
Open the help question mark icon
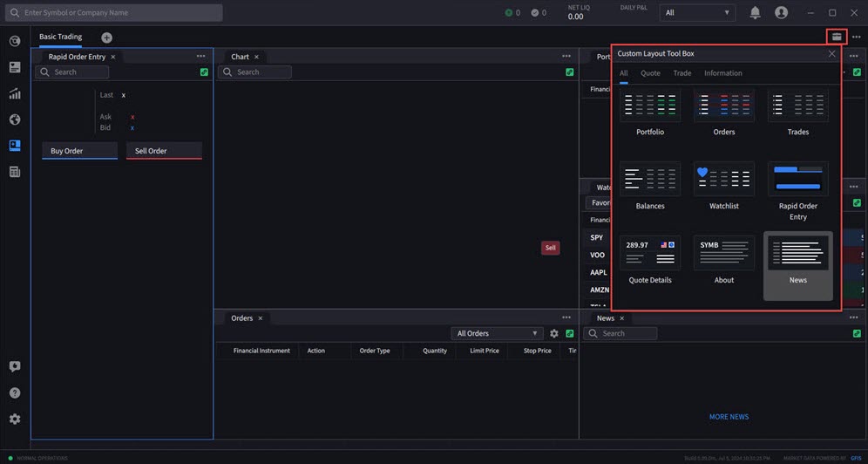(15, 393)
